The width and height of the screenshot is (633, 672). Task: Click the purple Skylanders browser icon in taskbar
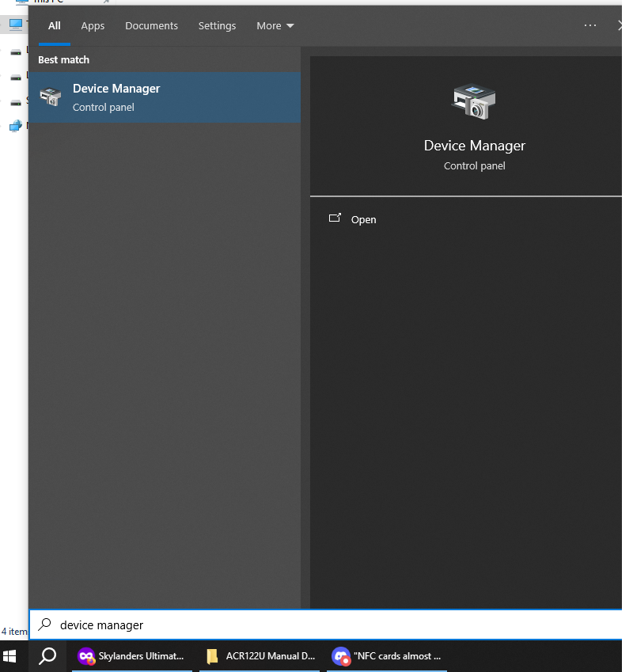coord(86,656)
